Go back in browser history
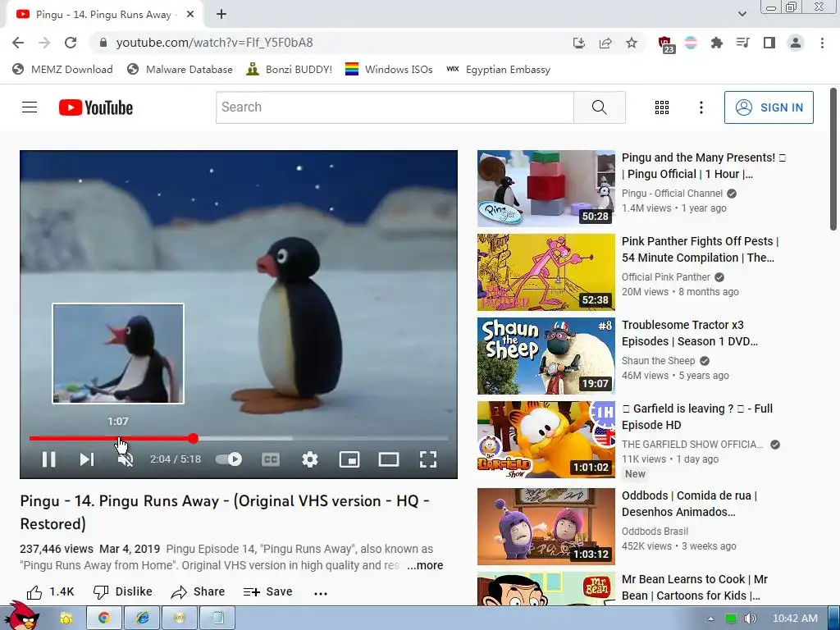Viewport: 840px width, 630px height. click(x=18, y=43)
